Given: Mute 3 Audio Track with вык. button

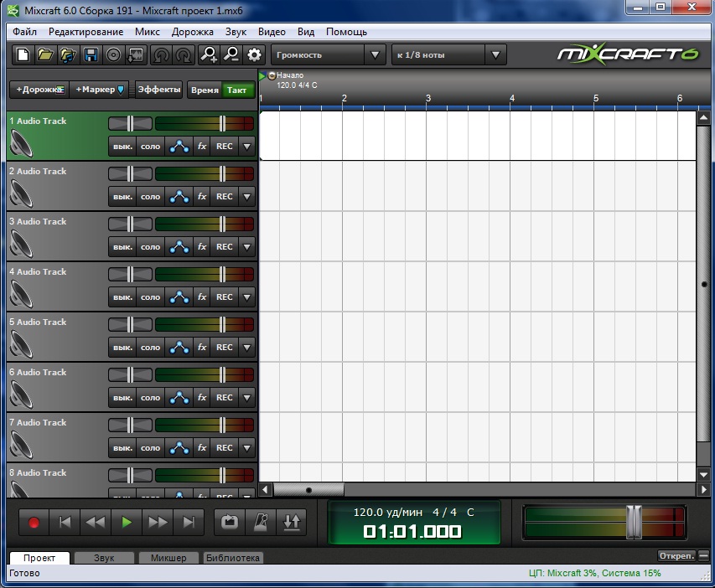Looking at the screenshot, I should (122, 247).
